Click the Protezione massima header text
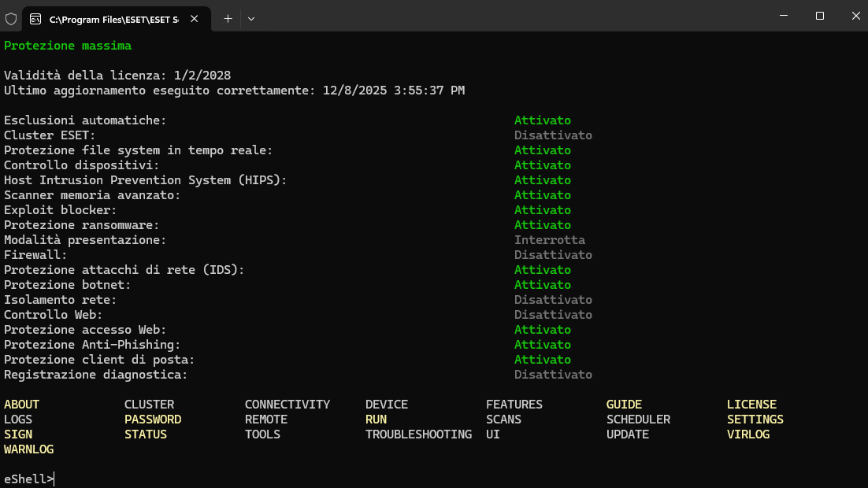This screenshot has width=868, height=488. pos(68,46)
